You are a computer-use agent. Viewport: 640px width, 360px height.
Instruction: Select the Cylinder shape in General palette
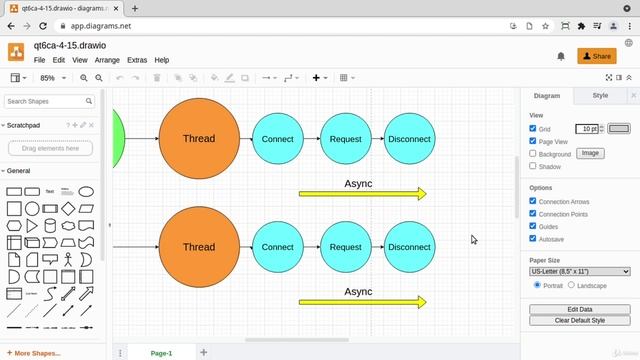[x=50, y=225]
